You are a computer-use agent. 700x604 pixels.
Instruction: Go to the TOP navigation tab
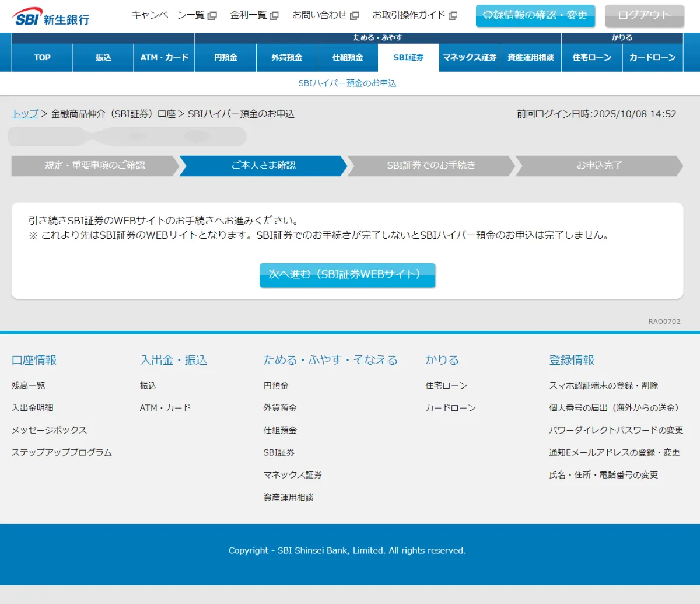pyautogui.click(x=42, y=58)
